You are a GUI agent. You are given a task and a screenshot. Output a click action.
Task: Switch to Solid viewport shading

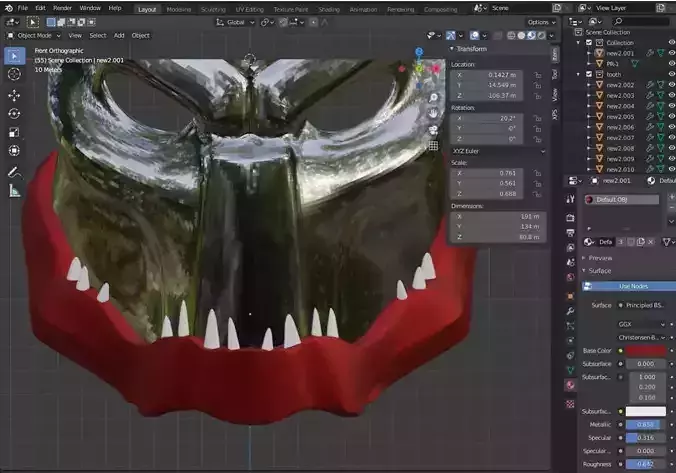coord(521,36)
